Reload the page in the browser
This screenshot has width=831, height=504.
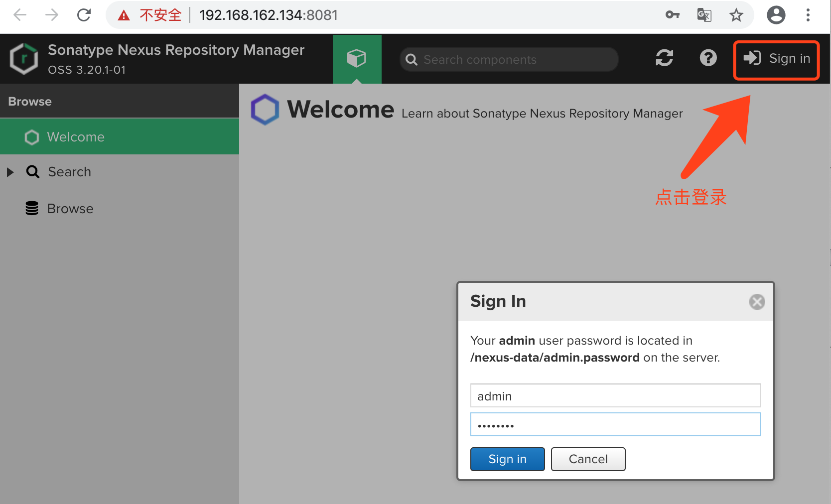click(x=84, y=15)
